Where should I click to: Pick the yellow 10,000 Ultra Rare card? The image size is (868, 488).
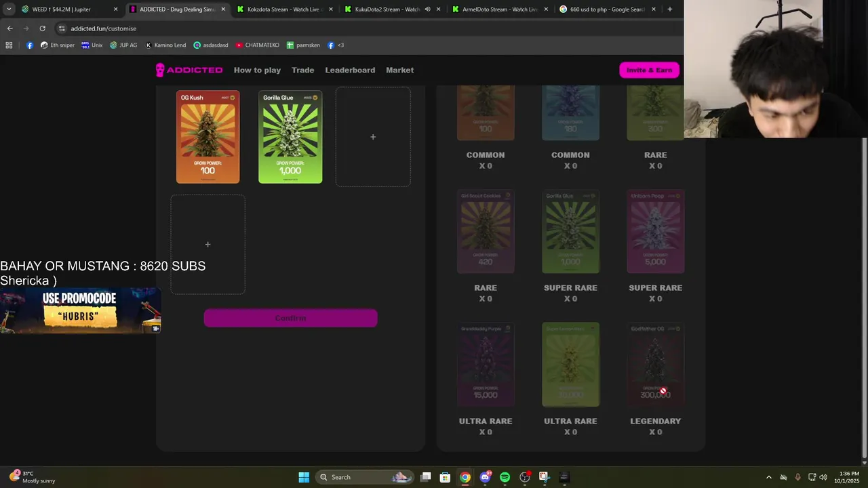click(570, 365)
